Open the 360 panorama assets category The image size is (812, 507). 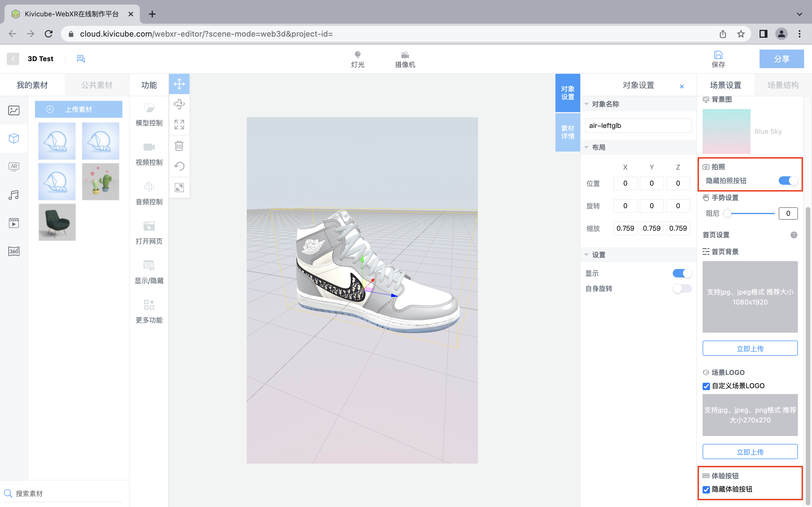pyautogui.click(x=14, y=251)
